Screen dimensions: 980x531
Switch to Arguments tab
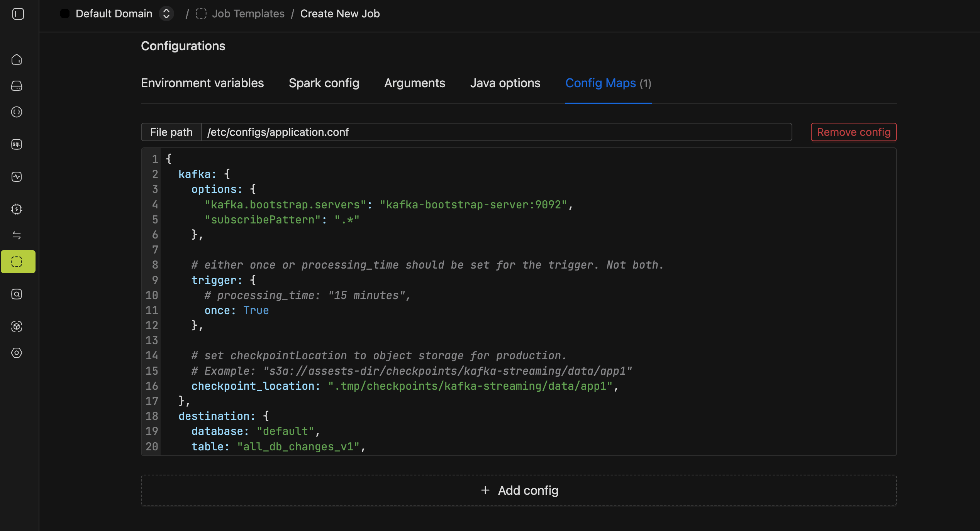[415, 83]
